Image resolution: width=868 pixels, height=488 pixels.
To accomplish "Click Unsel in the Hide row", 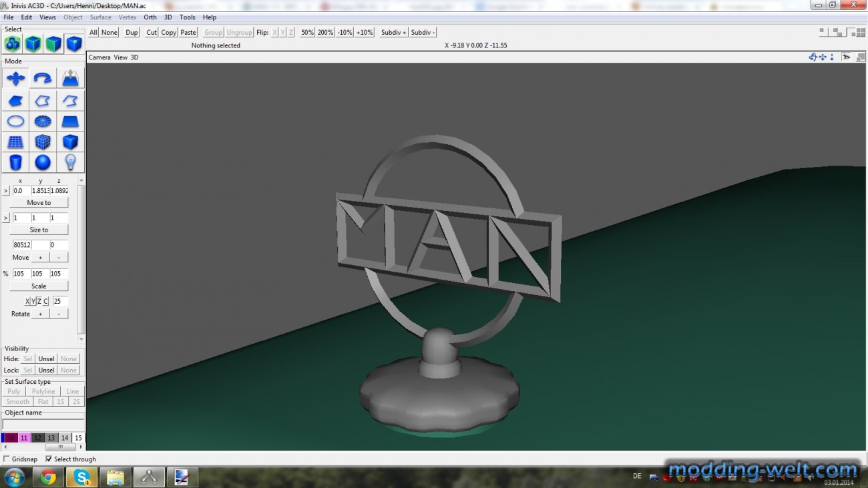I will pos(46,358).
